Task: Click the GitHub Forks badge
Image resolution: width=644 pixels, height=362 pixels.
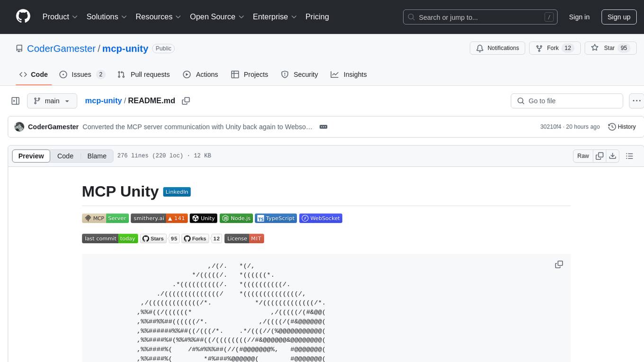Action: 195,238
